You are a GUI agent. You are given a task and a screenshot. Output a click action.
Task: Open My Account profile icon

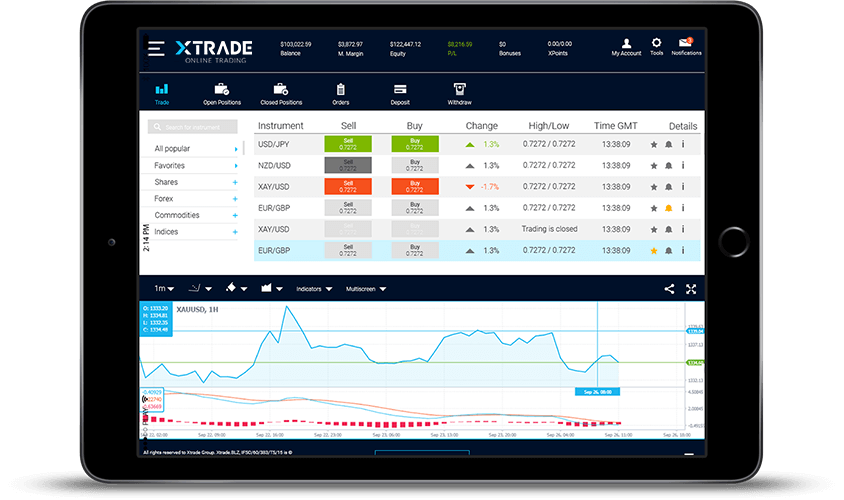tap(626, 46)
